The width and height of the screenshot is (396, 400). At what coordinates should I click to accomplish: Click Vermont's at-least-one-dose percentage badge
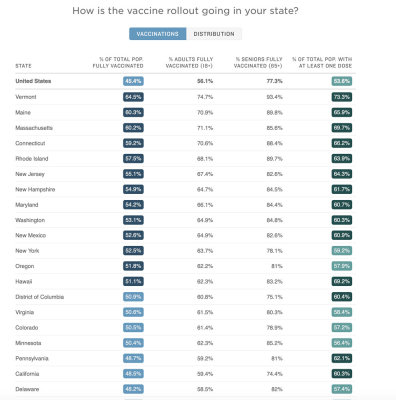[x=342, y=97]
